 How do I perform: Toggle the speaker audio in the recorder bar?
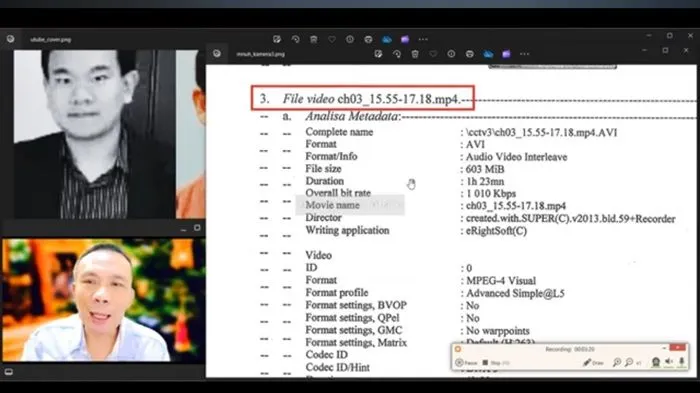(x=669, y=362)
